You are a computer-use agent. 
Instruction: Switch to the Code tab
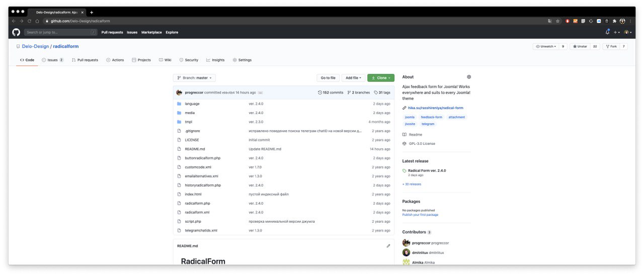click(27, 60)
